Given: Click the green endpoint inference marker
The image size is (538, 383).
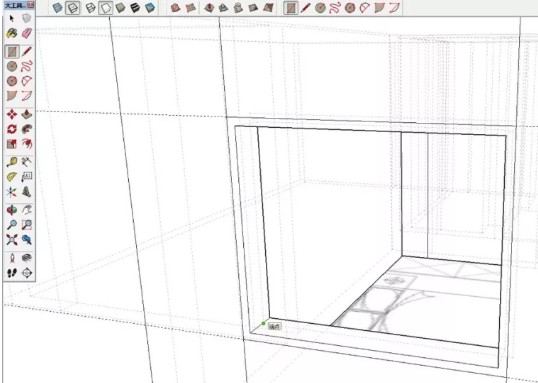Looking at the screenshot, I should 264,323.
